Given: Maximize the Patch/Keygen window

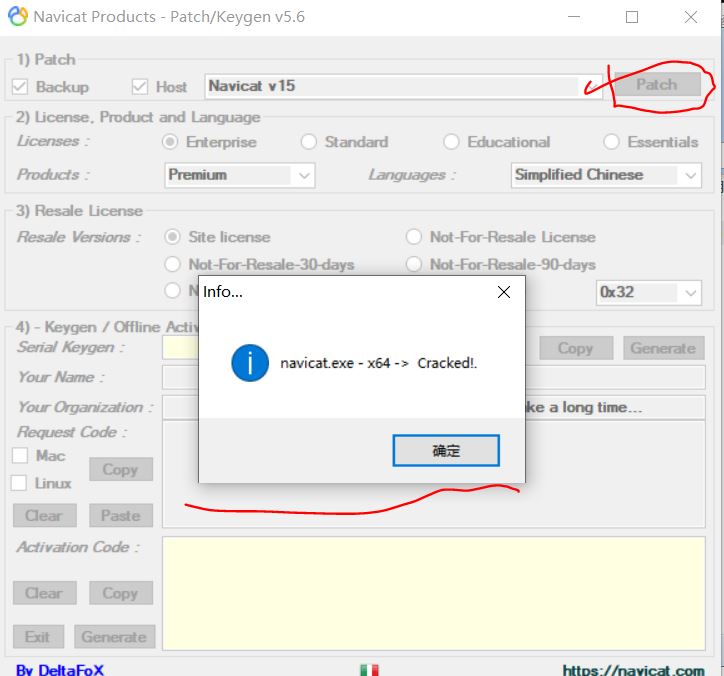Looking at the screenshot, I should 632,17.
